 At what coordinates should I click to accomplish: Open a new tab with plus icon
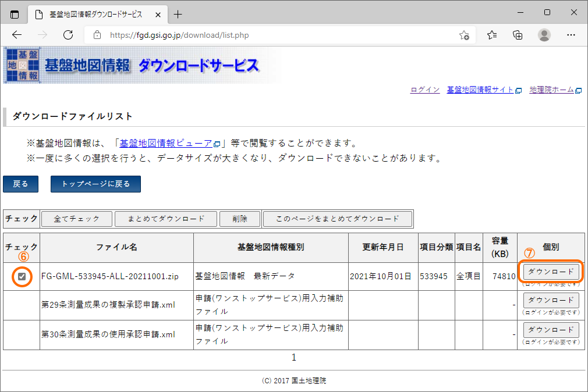click(x=178, y=14)
